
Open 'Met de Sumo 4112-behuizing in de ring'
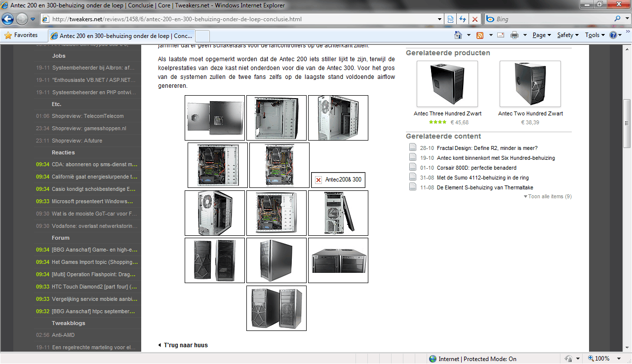[482, 178]
